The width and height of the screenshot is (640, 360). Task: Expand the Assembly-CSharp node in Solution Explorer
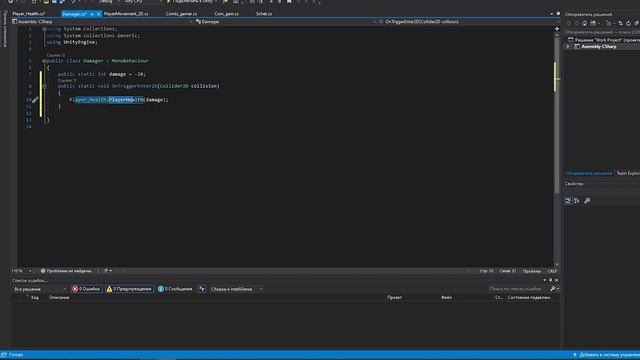click(568, 47)
